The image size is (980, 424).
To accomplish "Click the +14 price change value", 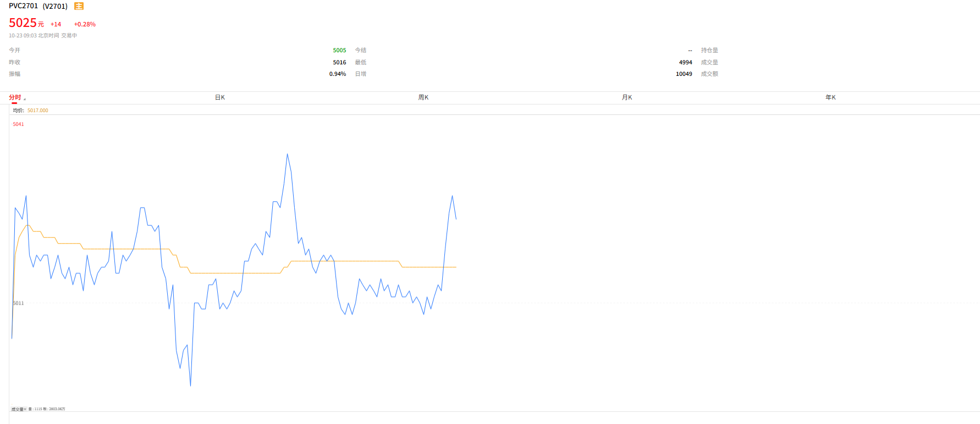I will [56, 24].
